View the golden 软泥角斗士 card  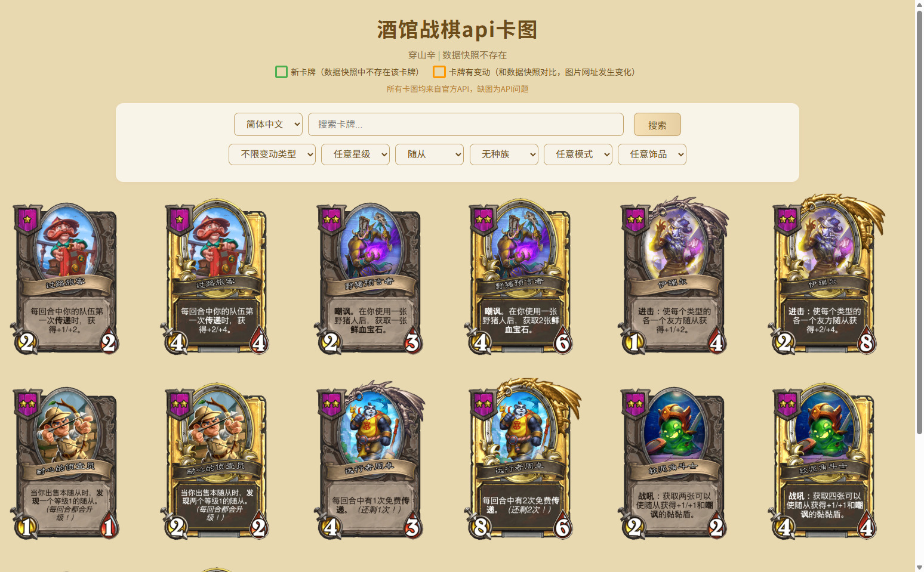click(824, 461)
